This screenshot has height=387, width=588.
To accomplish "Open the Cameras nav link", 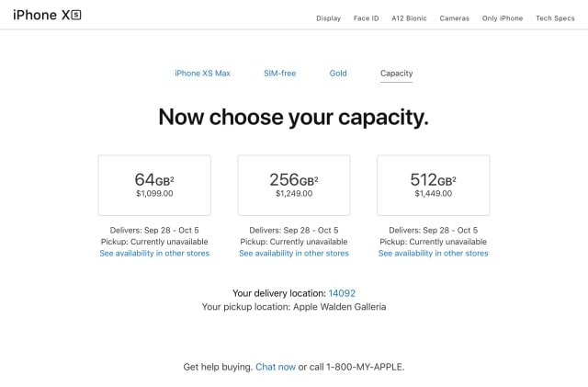I will (x=454, y=18).
